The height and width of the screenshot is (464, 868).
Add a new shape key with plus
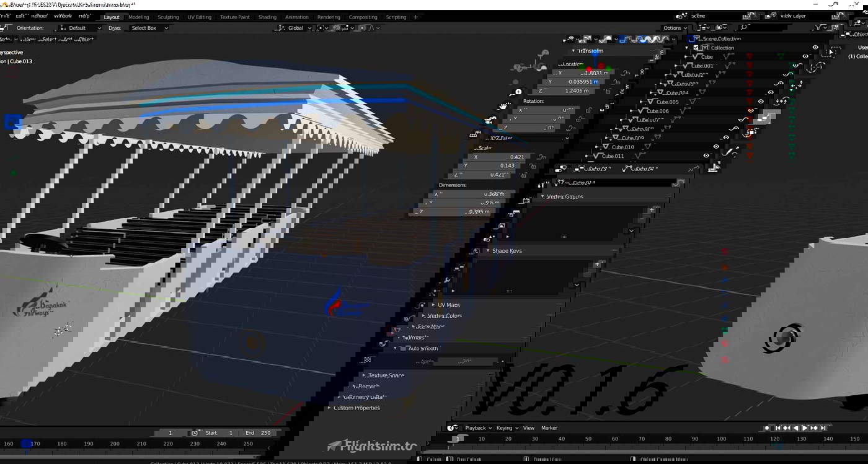coord(597,264)
